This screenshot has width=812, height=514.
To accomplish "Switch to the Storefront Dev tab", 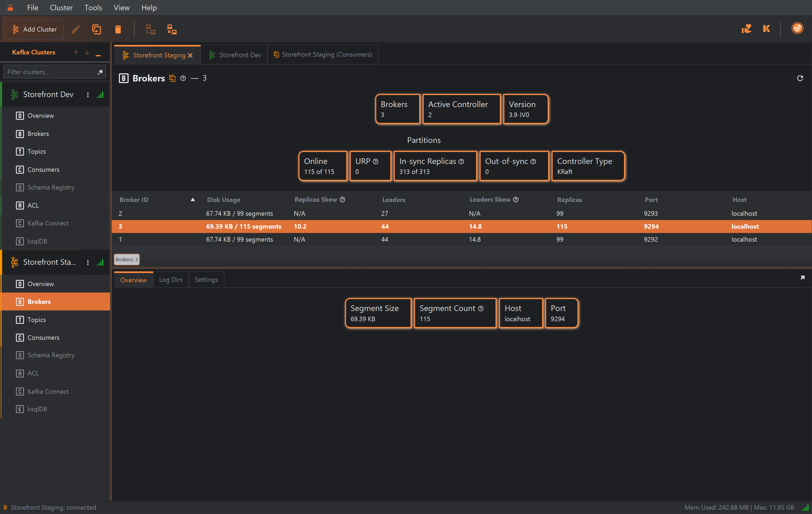I will pos(234,55).
